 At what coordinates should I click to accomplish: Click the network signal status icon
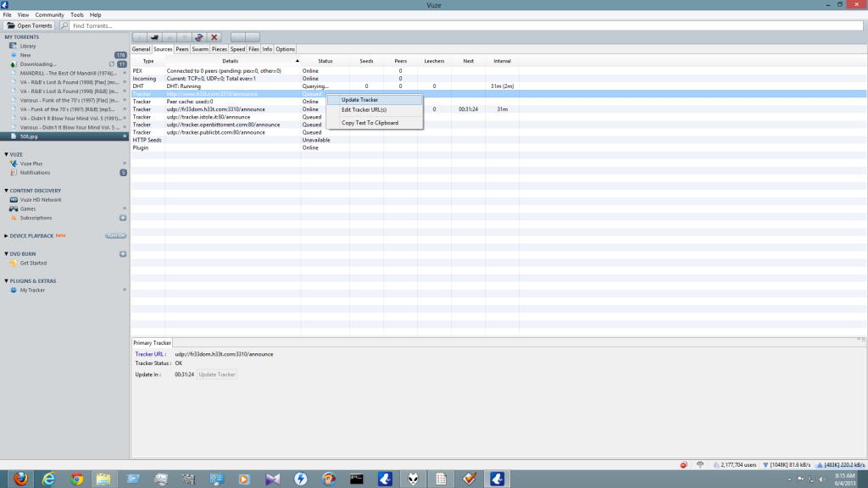[700, 465]
